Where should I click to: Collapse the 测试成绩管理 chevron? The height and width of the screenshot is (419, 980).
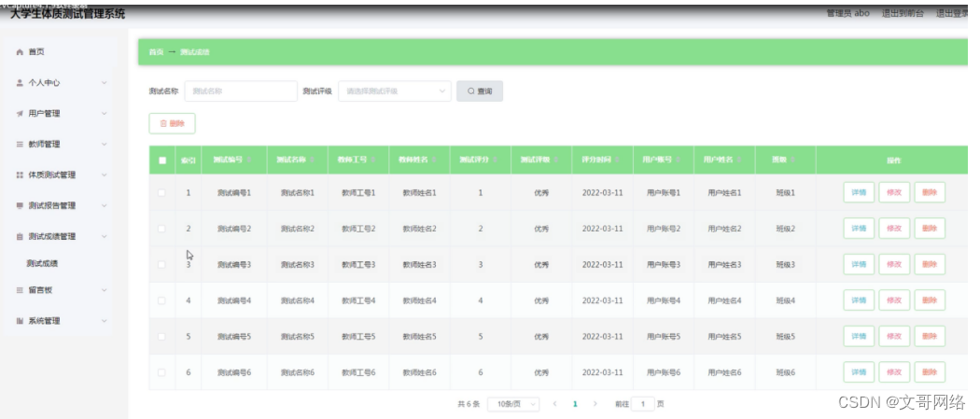105,237
